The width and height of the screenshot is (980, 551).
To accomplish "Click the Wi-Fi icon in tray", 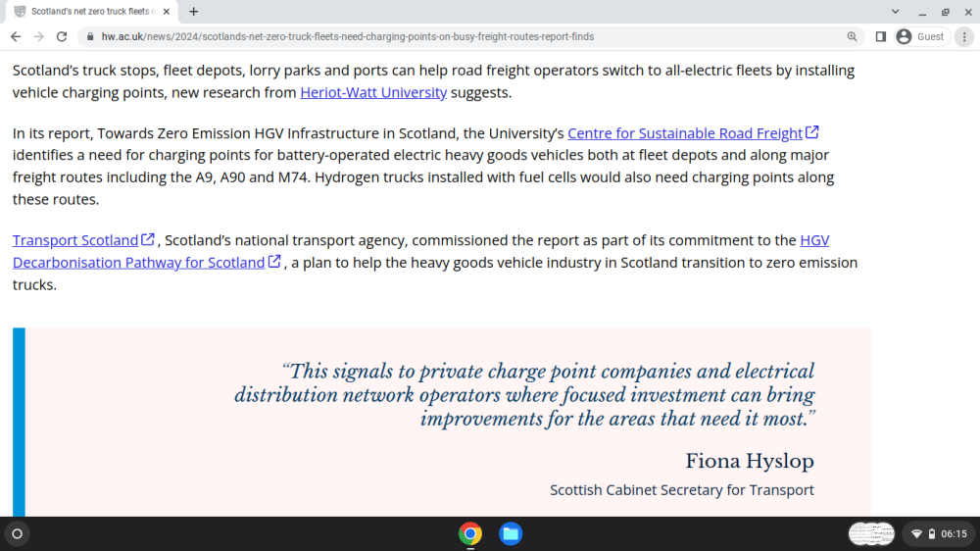I will pyautogui.click(x=917, y=534).
